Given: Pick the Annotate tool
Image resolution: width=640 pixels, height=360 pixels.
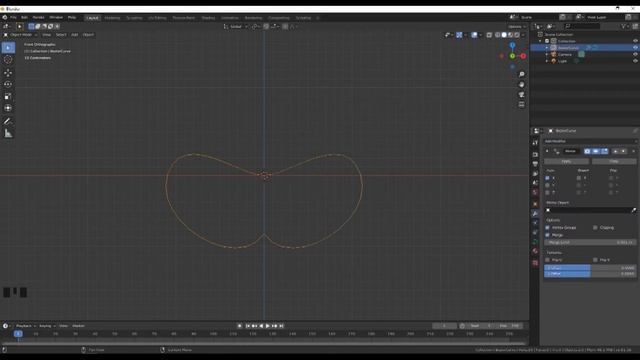Looking at the screenshot, I should [x=8, y=121].
